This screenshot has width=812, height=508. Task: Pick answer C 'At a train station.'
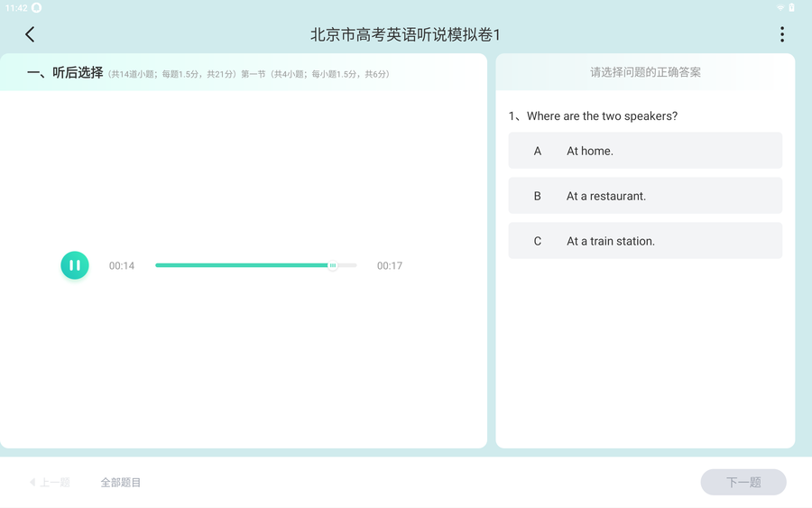(x=645, y=241)
